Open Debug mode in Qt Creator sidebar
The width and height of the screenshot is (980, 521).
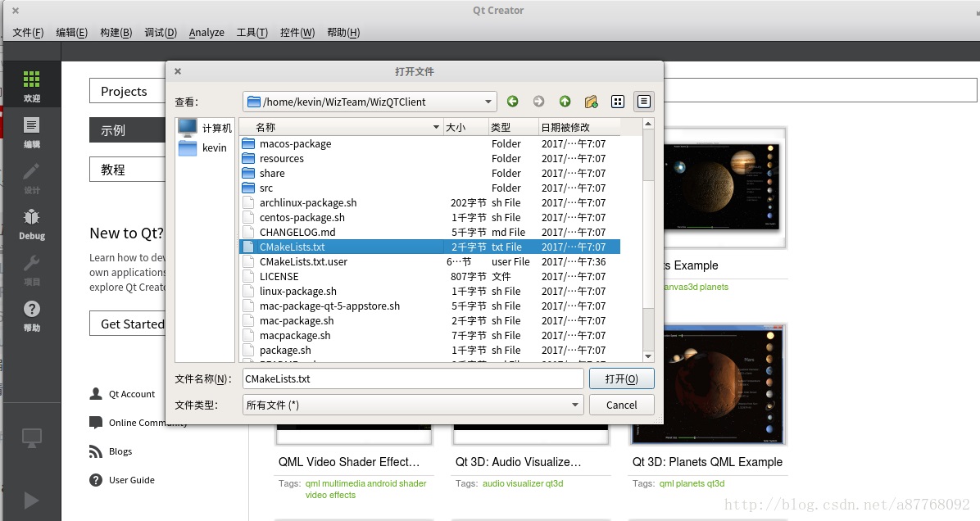click(x=31, y=225)
